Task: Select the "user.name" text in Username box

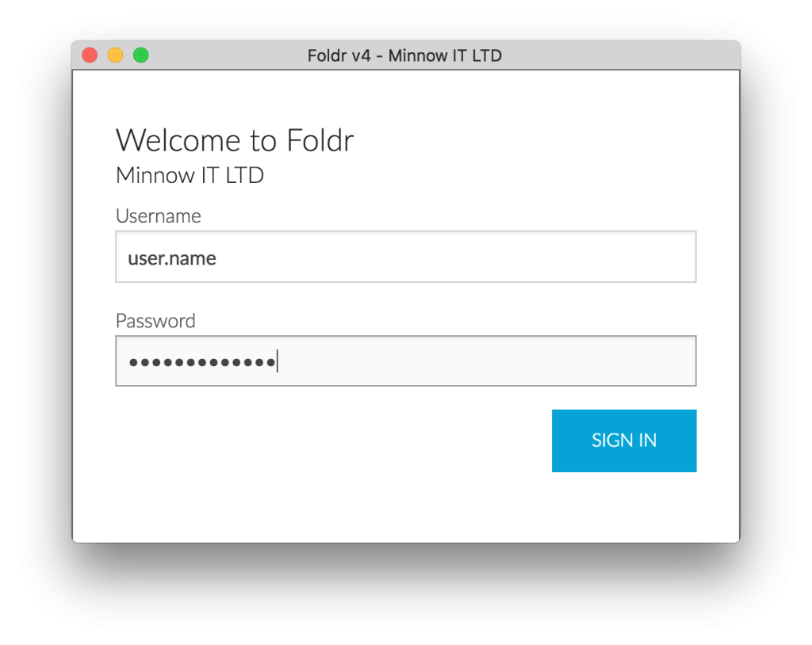Action: (x=171, y=257)
